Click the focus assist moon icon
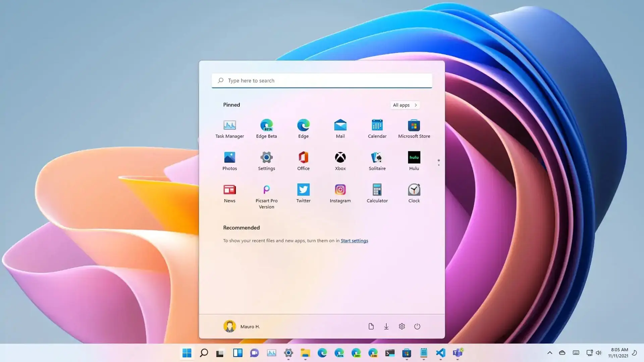Viewport: 644px width, 362px height. click(635, 353)
